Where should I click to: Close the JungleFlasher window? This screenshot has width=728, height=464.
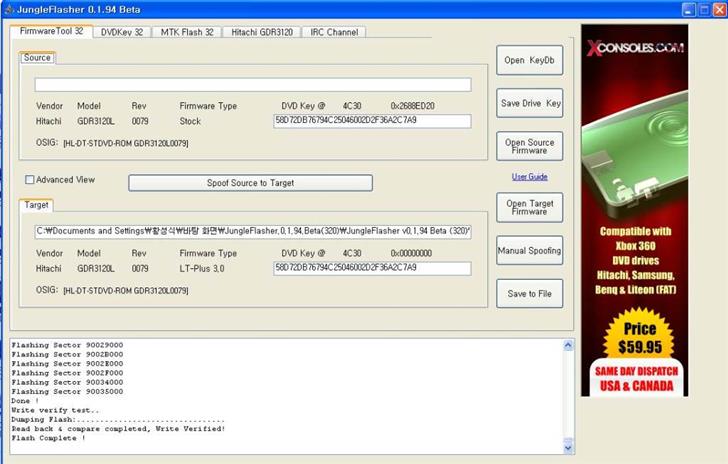(720, 10)
